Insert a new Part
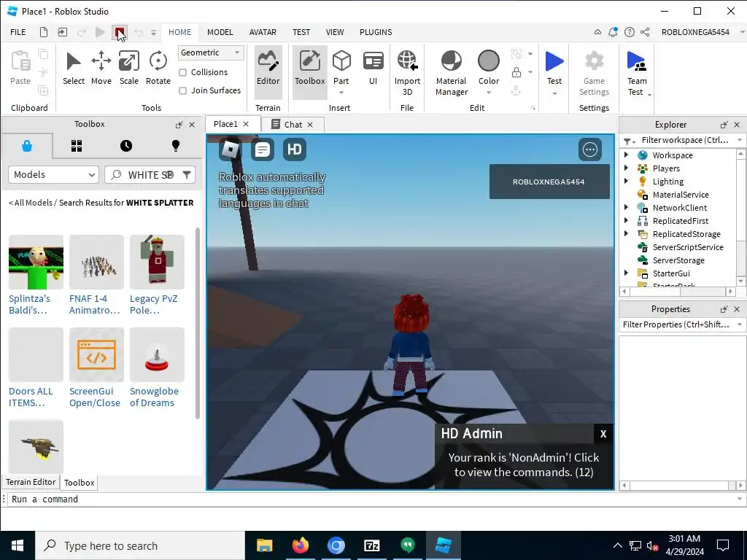 click(x=341, y=66)
